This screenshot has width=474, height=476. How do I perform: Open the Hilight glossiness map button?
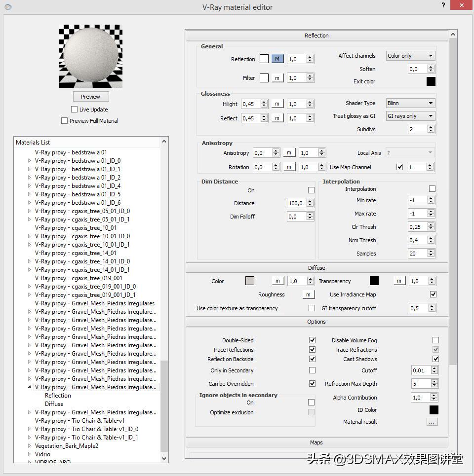[277, 104]
